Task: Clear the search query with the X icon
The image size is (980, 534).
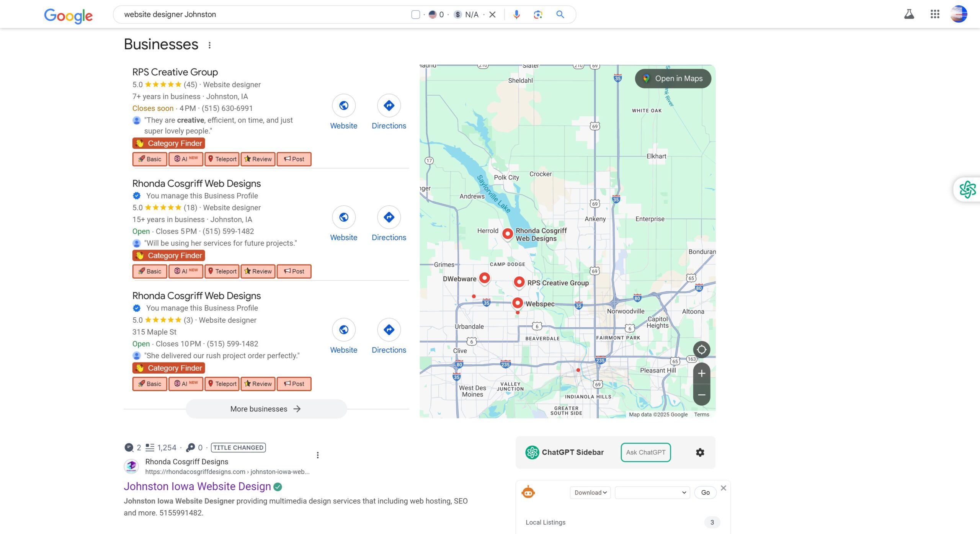Action: (x=492, y=15)
